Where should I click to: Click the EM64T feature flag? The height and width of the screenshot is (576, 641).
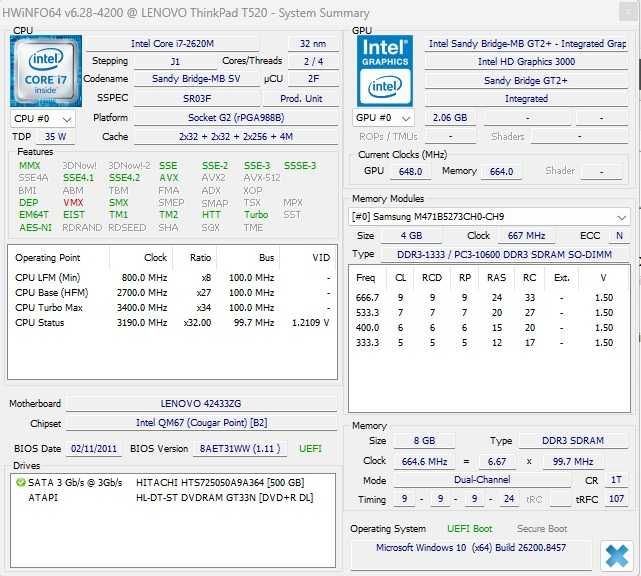click(34, 215)
